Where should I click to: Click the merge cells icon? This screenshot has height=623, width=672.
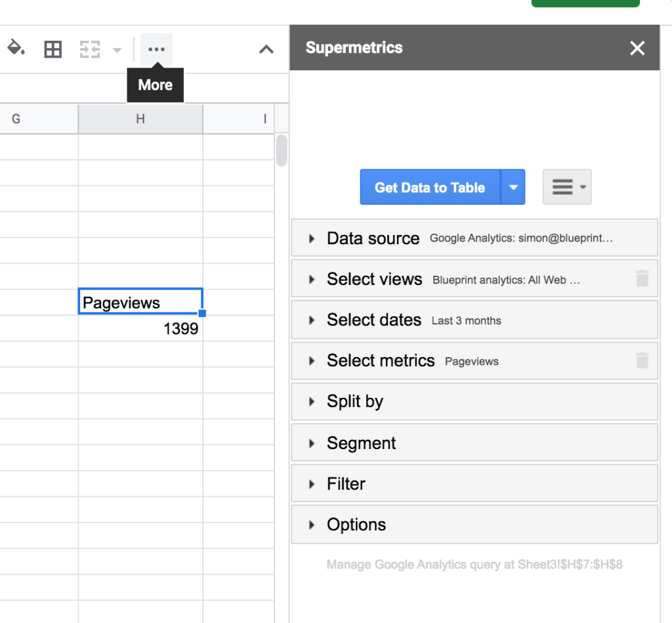(x=90, y=49)
